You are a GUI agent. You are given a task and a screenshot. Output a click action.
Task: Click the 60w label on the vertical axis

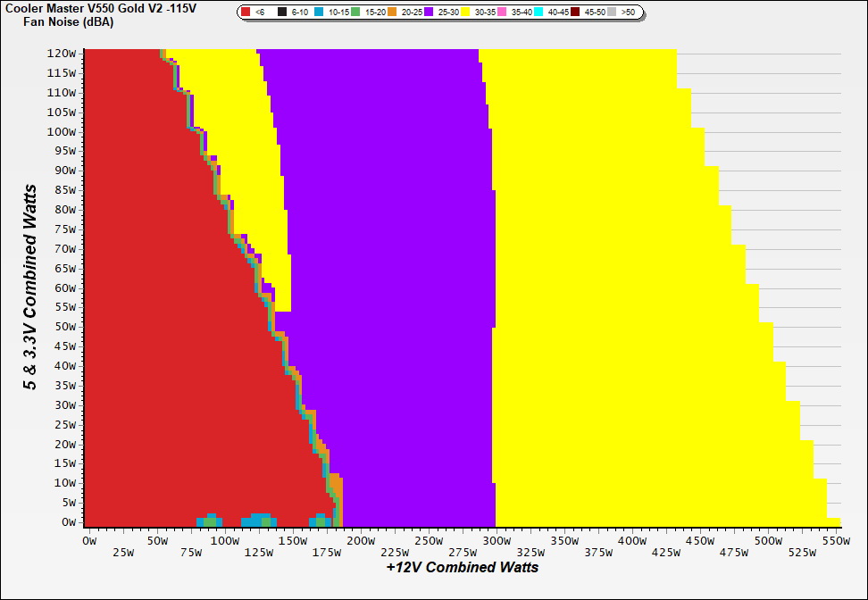click(x=64, y=288)
